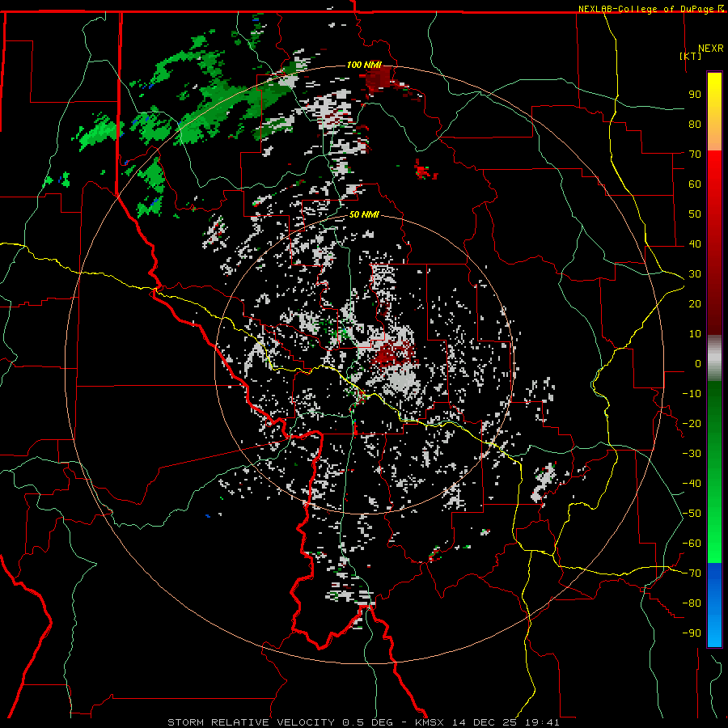Screen dimensions: 728x728
Task: Click the NEXR label above the scale
Action: click(x=711, y=49)
